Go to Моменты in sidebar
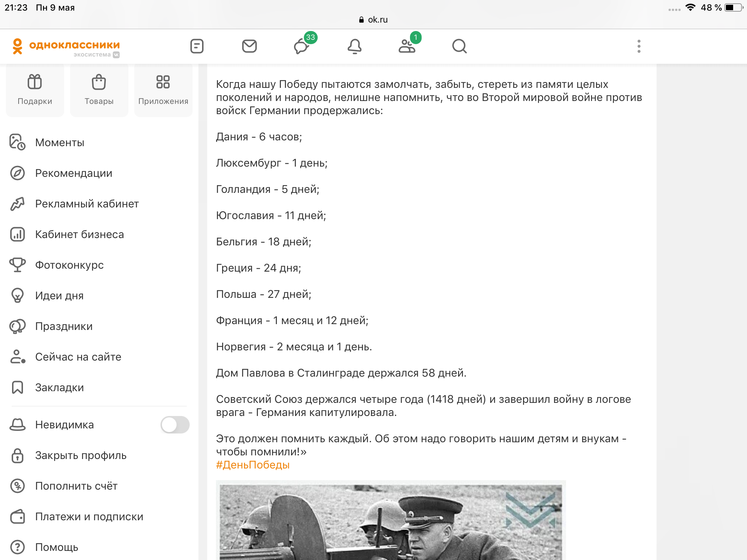The image size is (747, 560). 59,143
